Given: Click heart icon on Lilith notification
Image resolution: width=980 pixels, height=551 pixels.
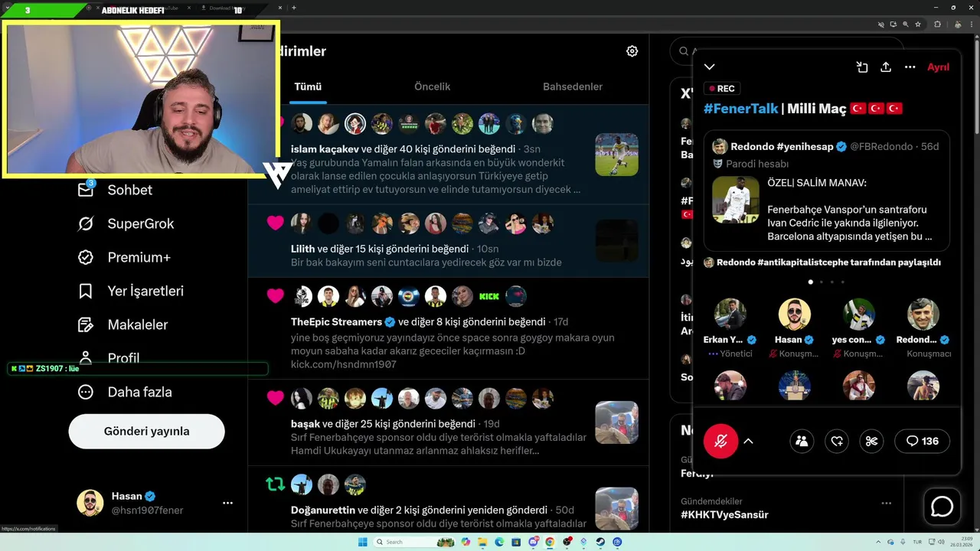Looking at the screenshot, I should 275,223.
